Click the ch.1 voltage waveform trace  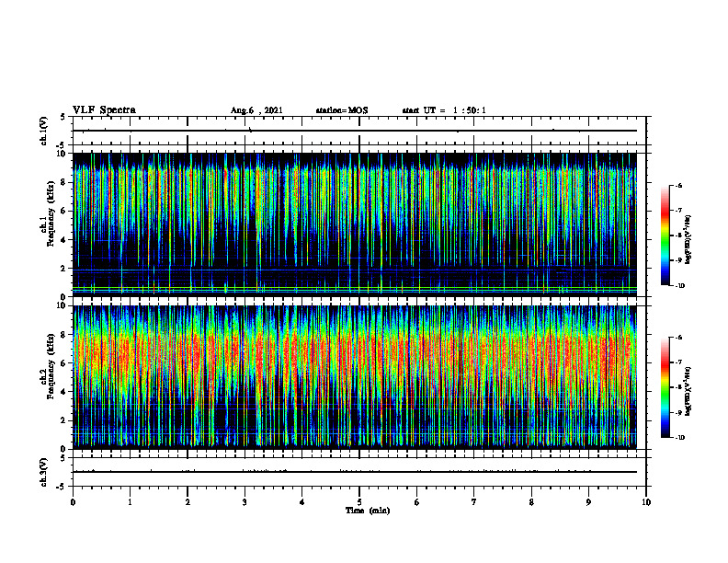355,131
